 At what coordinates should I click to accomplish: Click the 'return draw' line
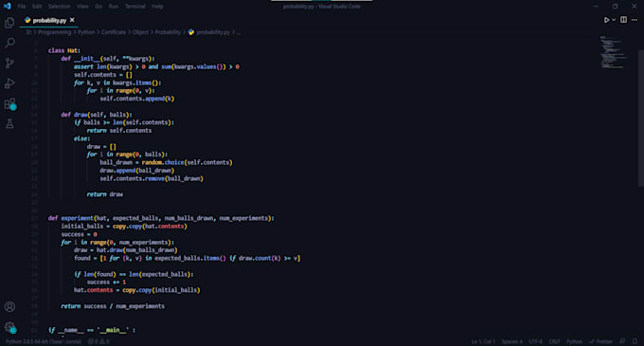click(x=105, y=194)
